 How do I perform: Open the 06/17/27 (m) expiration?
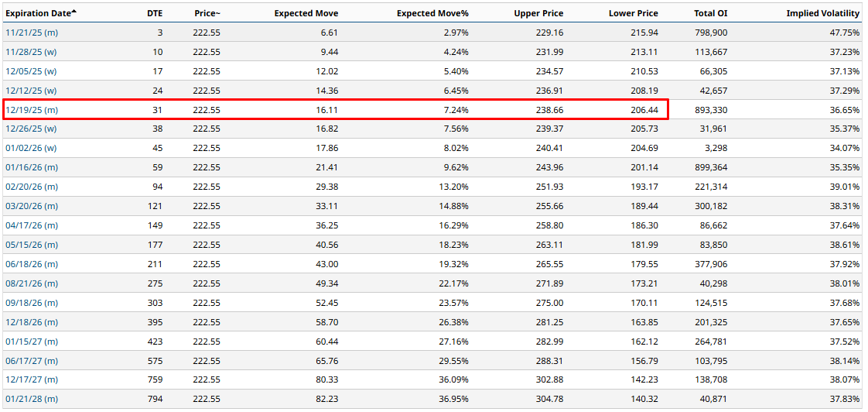pyautogui.click(x=32, y=360)
